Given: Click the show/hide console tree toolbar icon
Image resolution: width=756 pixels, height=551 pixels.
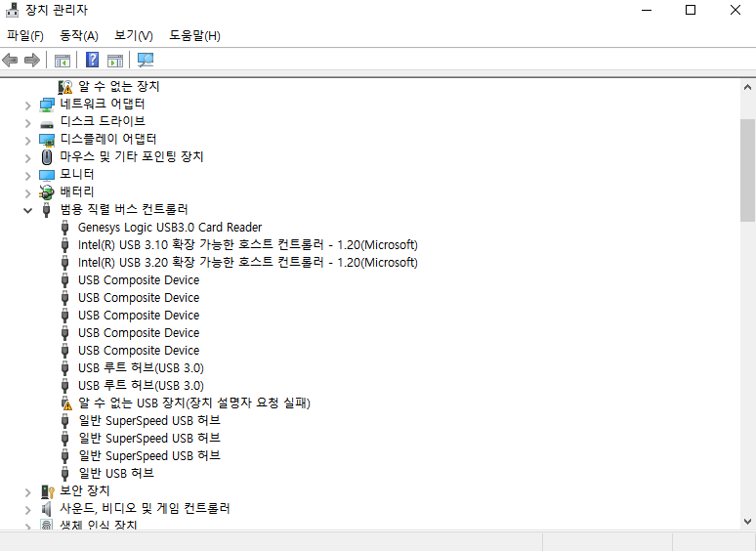Looking at the screenshot, I should click(63, 61).
